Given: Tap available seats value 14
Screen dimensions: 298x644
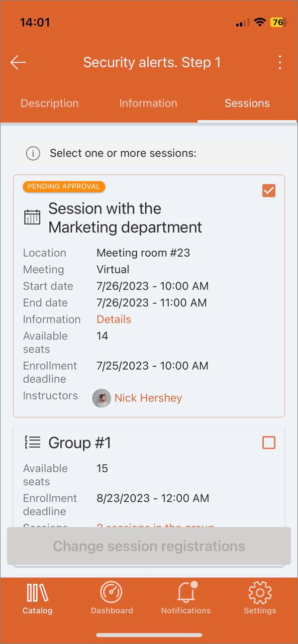Looking at the screenshot, I should pos(103,336).
